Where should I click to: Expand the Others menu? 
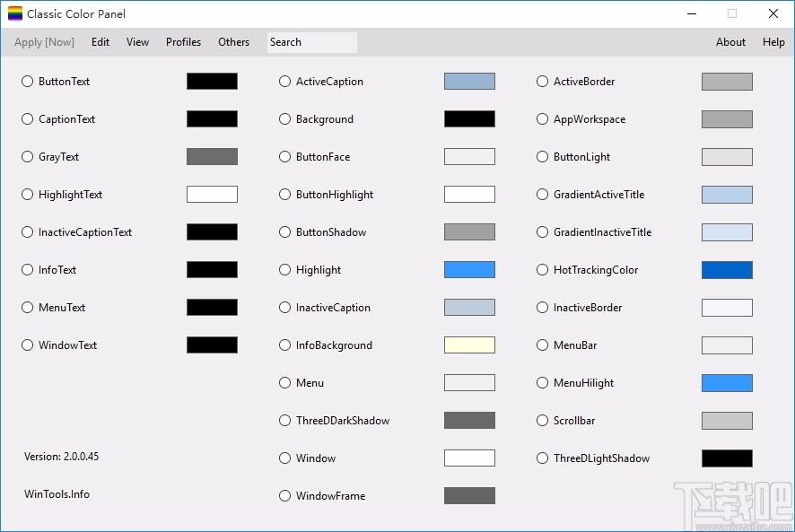233,42
